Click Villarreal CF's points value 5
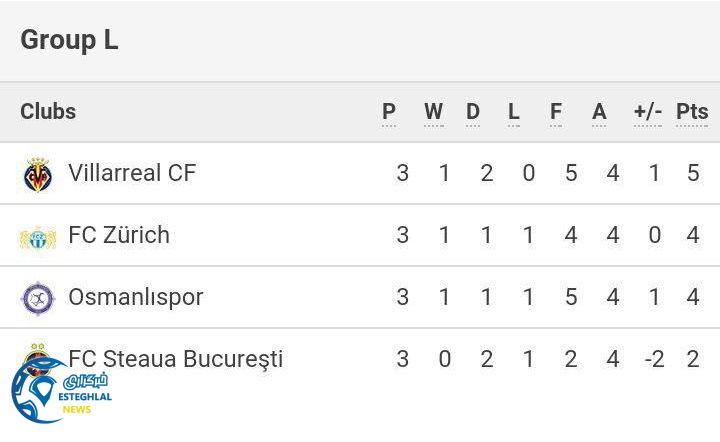This screenshot has width=720, height=442. [x=693, y=173]
